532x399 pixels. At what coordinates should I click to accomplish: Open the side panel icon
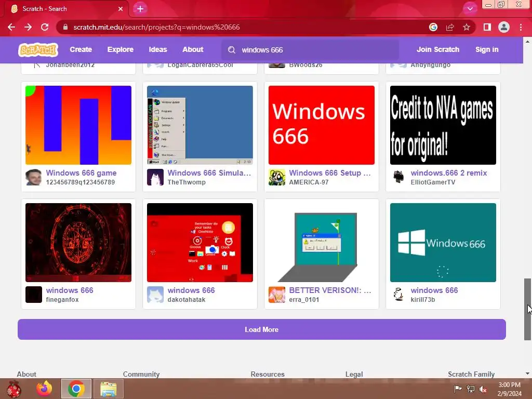(x=487, y=27)
